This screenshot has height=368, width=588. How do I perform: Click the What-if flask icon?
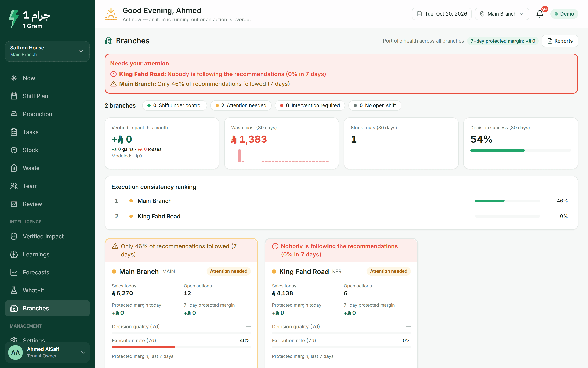[14, 290]
